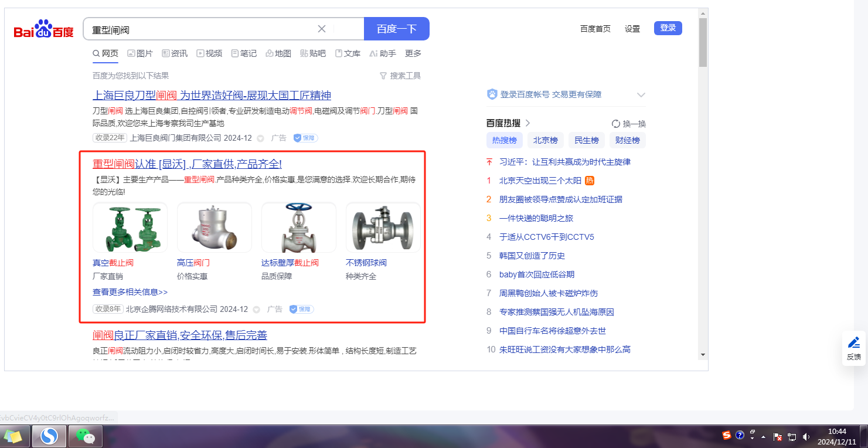Open the 闸阀良正厂家直销 result title

180,335
